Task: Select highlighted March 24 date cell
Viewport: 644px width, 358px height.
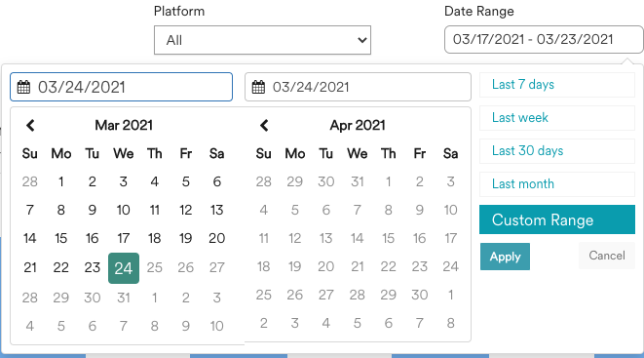Action: click(x=124, y=268)
